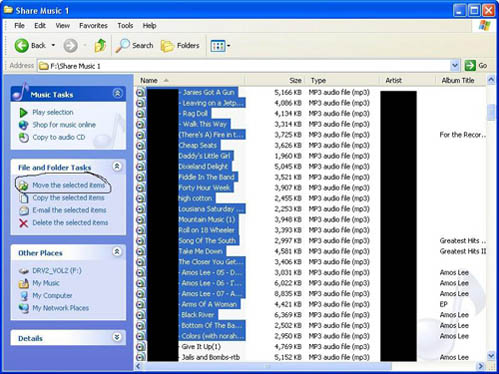Sort by the Album Title column header
499x374 pixels.
click(461, 80)
